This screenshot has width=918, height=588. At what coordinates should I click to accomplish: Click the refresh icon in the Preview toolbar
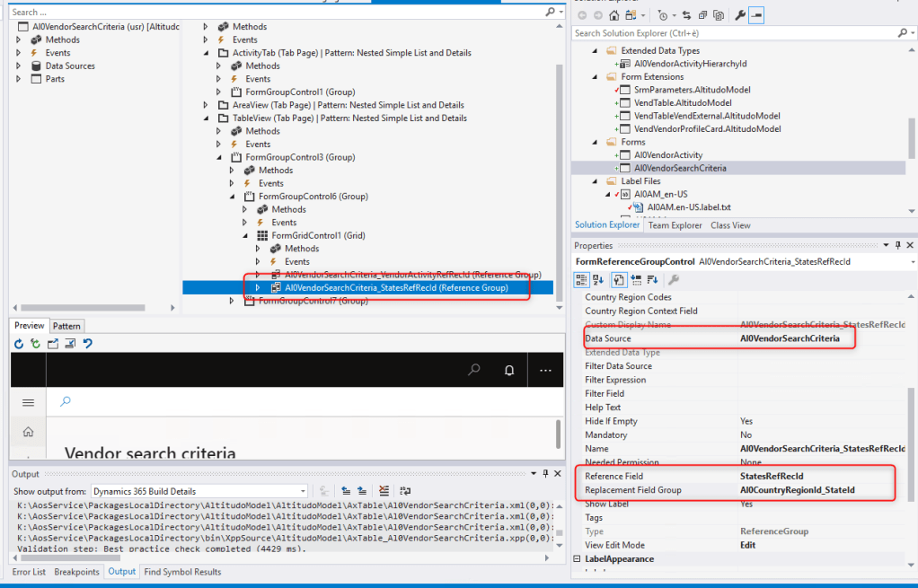19,344
